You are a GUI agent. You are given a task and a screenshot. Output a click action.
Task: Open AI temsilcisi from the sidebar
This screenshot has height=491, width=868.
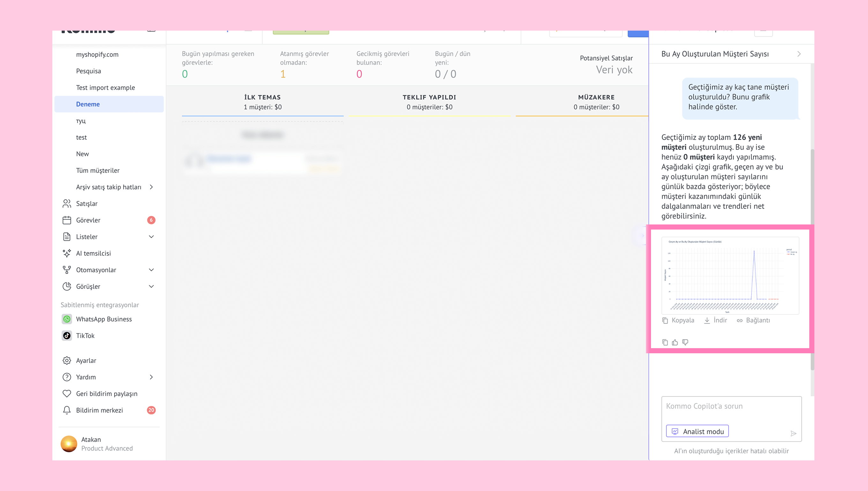point(93,253)
